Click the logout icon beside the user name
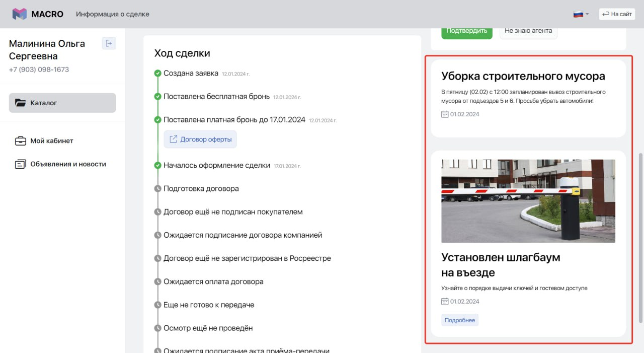The height and width of the screenshot is (353, 644). point(109,44)
